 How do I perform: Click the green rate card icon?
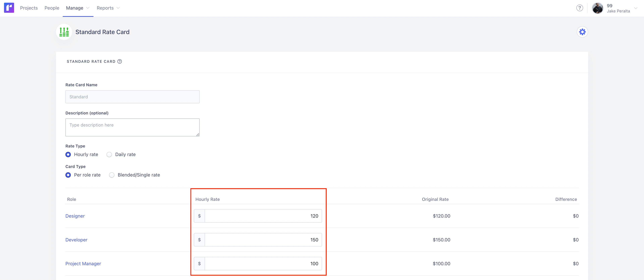pos(64,32)
